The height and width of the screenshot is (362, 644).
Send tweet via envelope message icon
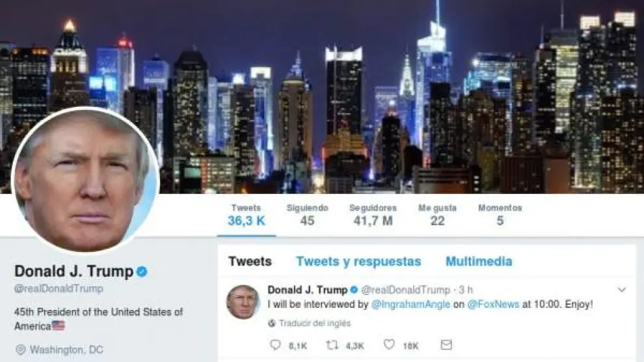[x=446, y=344]
